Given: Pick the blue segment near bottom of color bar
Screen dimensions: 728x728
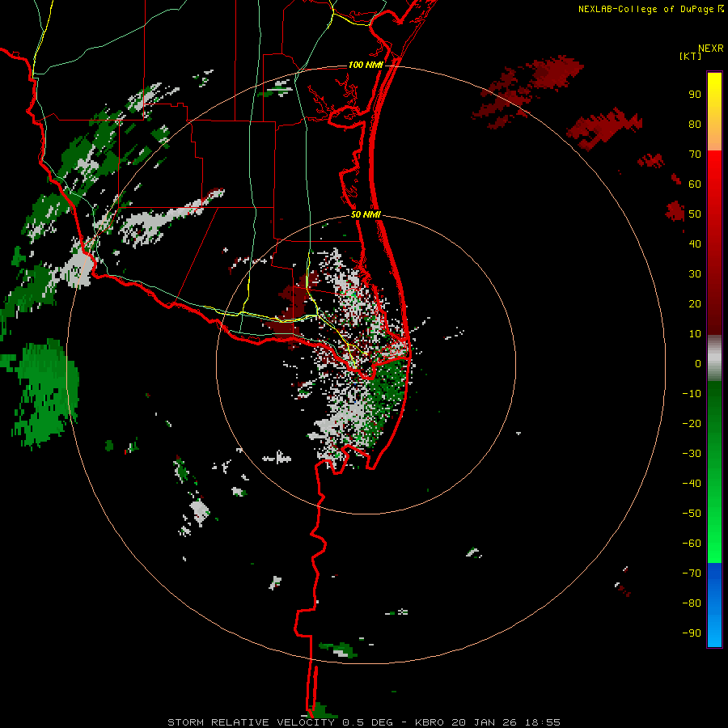Looking at the screenshot, I should click(714, 605).
